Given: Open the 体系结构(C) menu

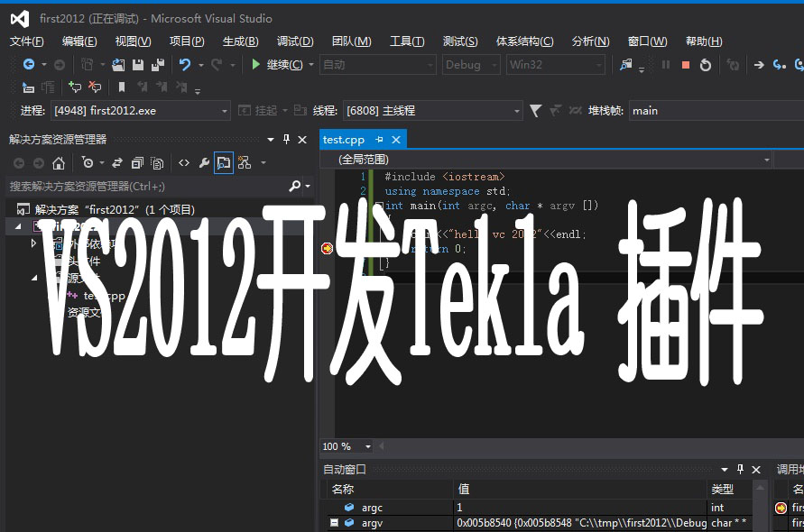Looking at the screenshot, I should (x=524, y=41).
